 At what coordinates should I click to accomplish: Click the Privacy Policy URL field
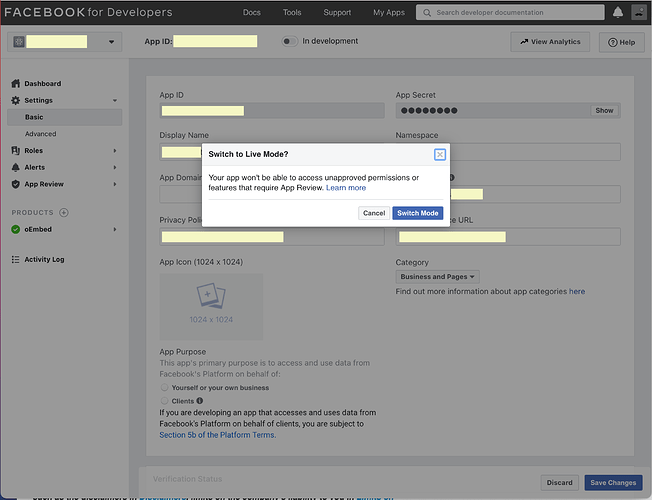tap(272, 237)
